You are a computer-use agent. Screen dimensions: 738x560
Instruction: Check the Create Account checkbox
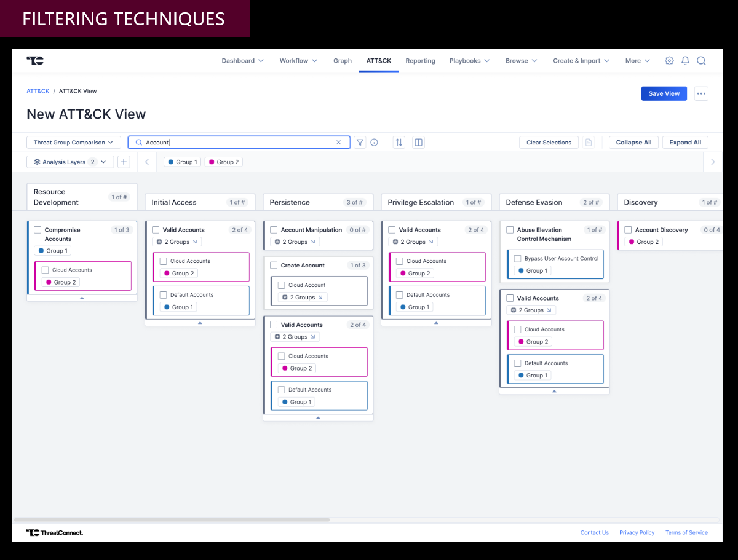[x=274, y=266]
